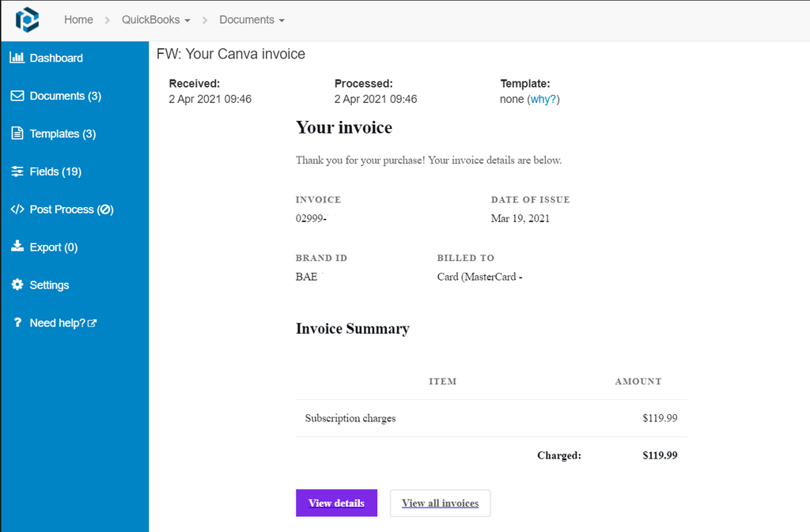Screen dimensions: 810x532
Task: Select the Templates document icon
Action: (17, 133)
